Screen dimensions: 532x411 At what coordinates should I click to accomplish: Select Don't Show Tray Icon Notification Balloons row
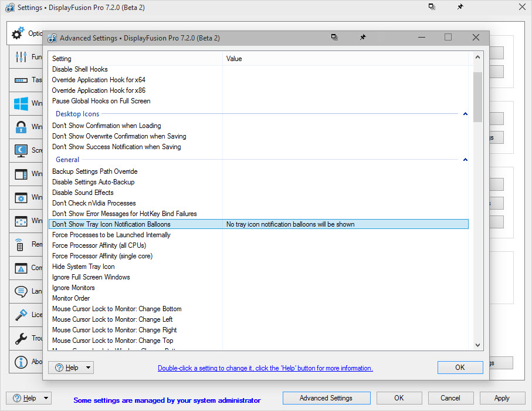(x=111, y=224)
